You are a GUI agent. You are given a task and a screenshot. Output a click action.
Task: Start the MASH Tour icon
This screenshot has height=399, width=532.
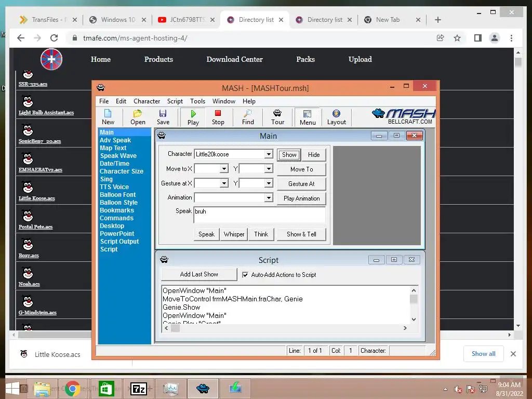(x=277, y=117)
